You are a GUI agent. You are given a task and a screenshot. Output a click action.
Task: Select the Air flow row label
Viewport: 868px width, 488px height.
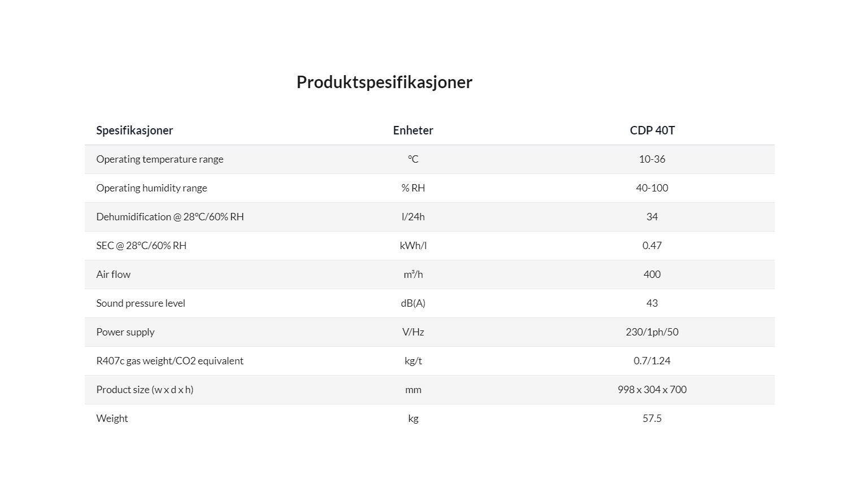click(x=113, y=274)
